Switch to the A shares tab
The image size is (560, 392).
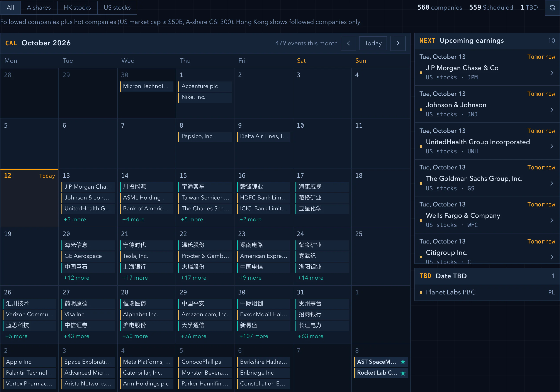(x=39, y=8)
